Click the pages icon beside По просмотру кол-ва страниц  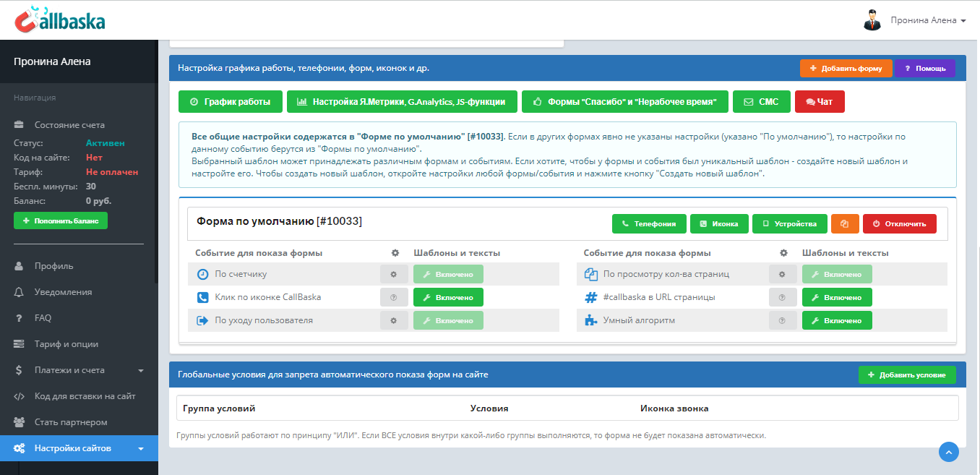590,275
